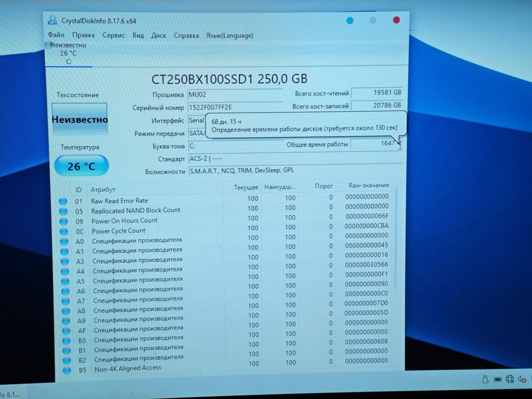Viewport: 532px width, 399px height.
Task: Click the taskbar USB safely remove icon
Action: point(485,379)
